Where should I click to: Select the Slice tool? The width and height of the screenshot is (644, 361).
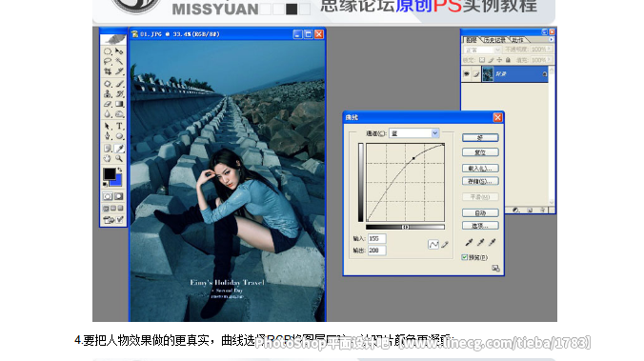119,71
